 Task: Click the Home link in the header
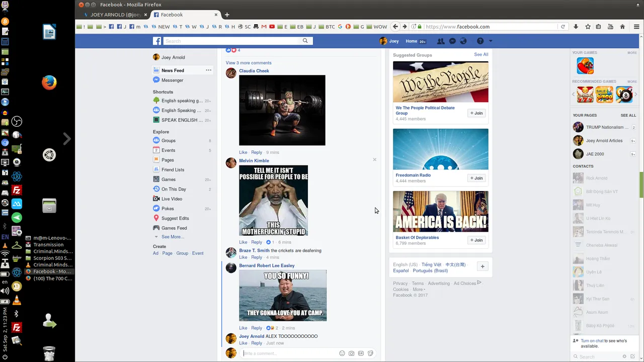point(412,41)
